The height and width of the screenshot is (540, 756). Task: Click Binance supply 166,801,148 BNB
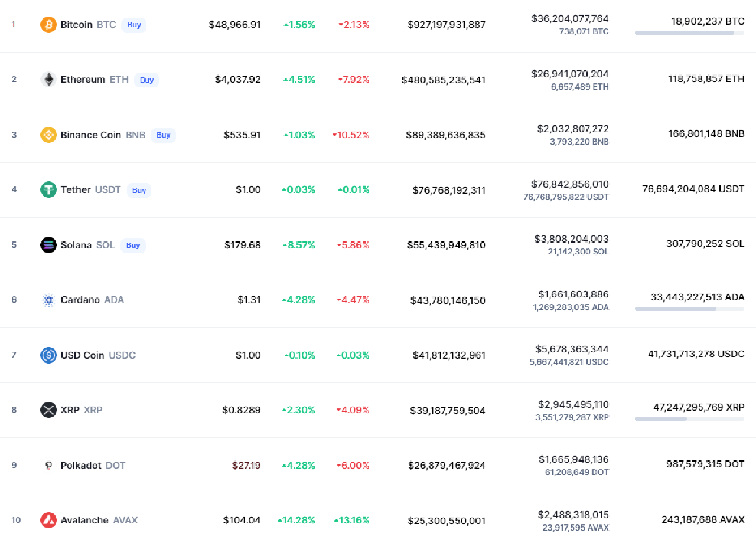[x=706, y=134]
